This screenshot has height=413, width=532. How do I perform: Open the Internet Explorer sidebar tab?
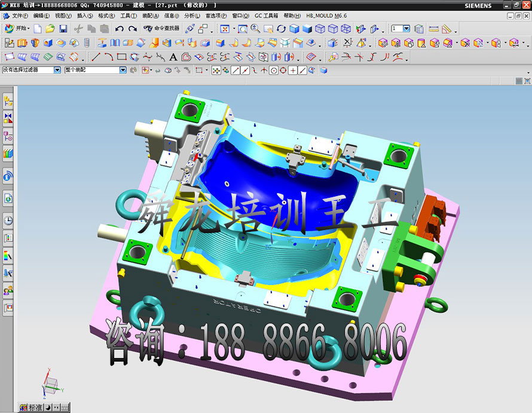[x=8, y=198]
